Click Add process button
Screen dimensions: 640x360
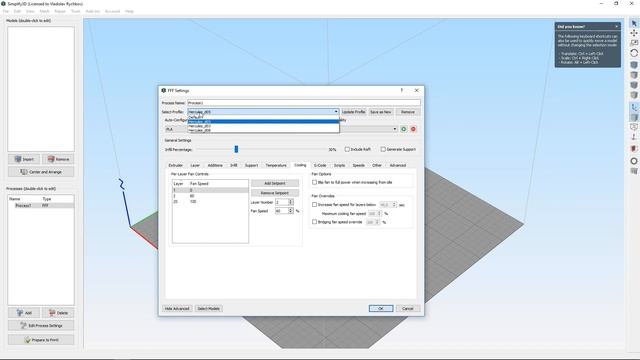(x=24, y=313)
